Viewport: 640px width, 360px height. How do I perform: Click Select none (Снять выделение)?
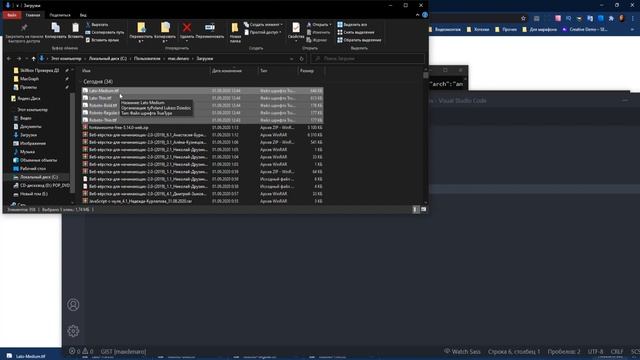point(356,32)
